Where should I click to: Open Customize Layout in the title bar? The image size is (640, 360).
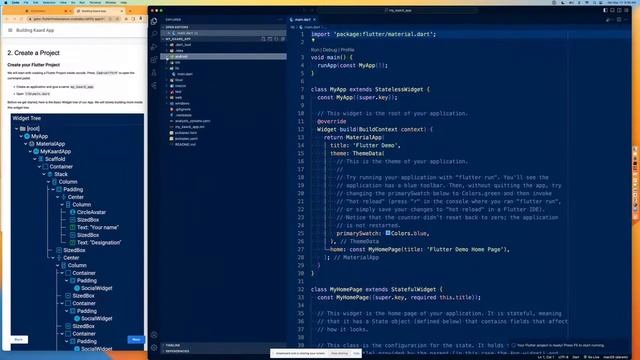[x=626, y=10]
